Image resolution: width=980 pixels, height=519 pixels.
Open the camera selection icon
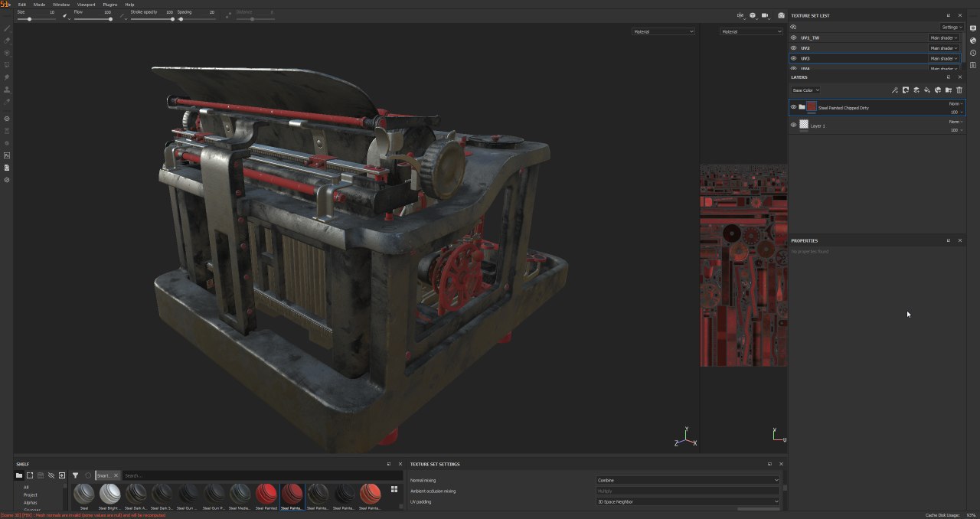point(765,15)
